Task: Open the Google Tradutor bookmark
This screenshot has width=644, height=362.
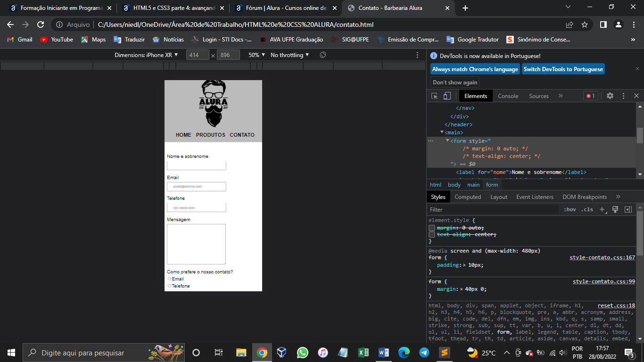Action: point(472,40)
